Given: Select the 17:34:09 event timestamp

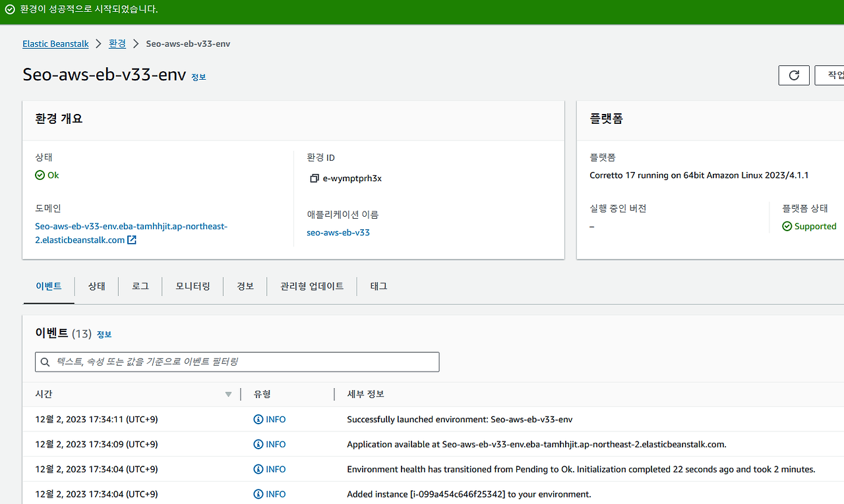Looking at the screenshot, I should [x=96, y=445].
